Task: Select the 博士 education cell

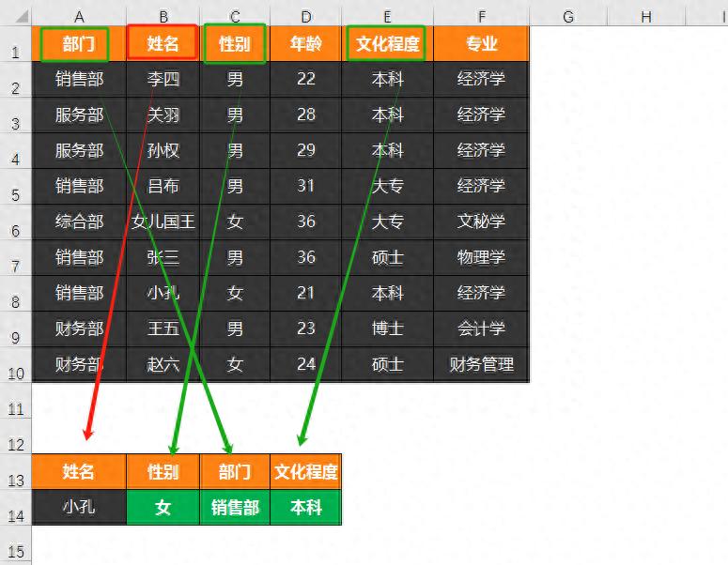Action: 387,329
